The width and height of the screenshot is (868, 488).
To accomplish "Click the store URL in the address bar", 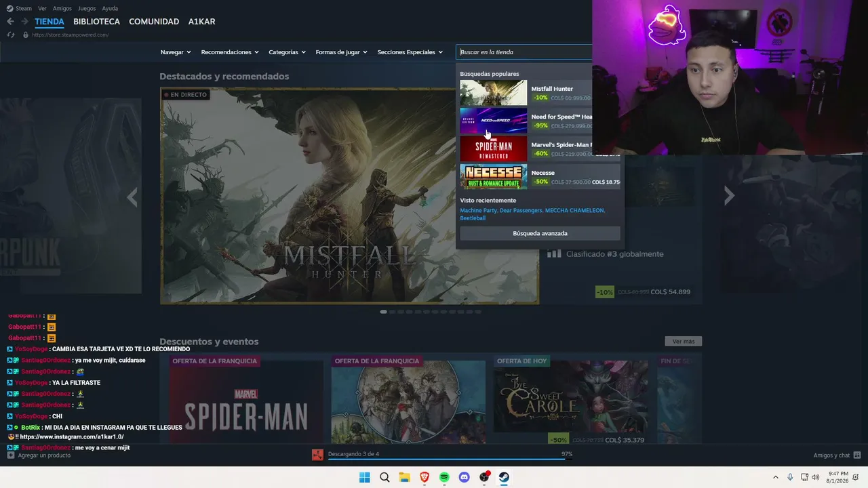I will [x=70, y=35].
